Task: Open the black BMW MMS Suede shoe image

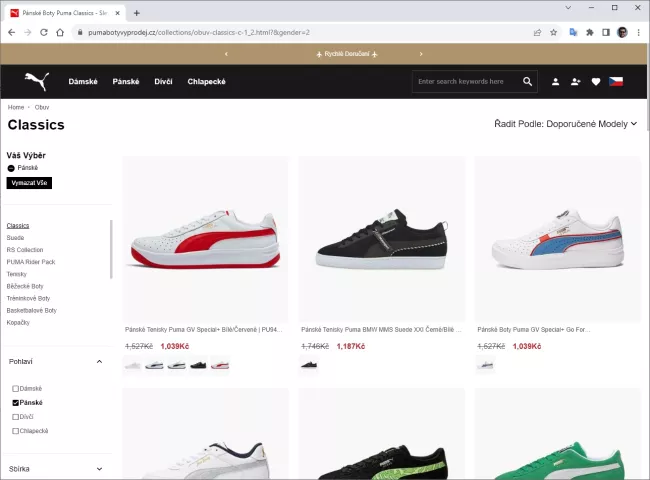Action: 382,239
